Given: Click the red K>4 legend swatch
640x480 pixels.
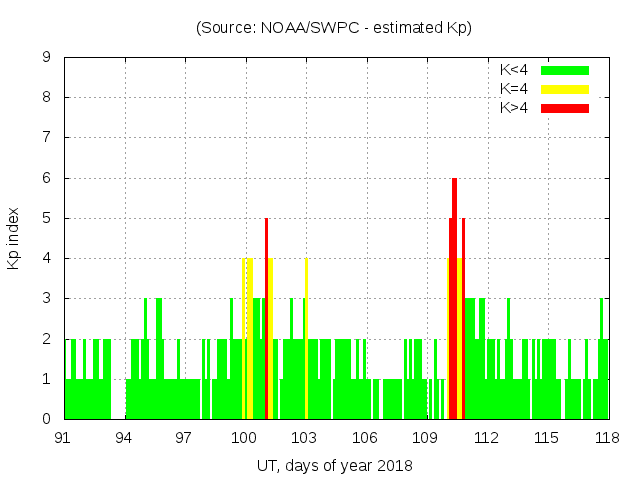Looking at the screenshot, I should coord(565,107).
